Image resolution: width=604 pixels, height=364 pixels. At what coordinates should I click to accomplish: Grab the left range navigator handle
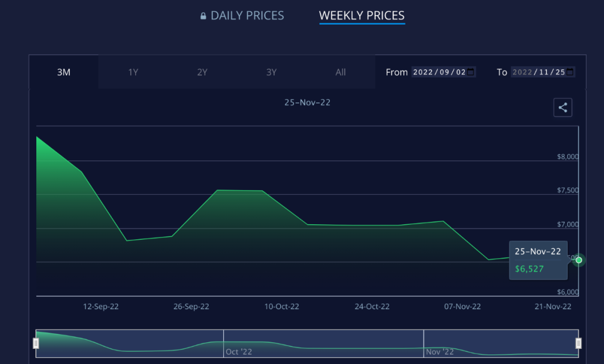click(x=36, y=343)
